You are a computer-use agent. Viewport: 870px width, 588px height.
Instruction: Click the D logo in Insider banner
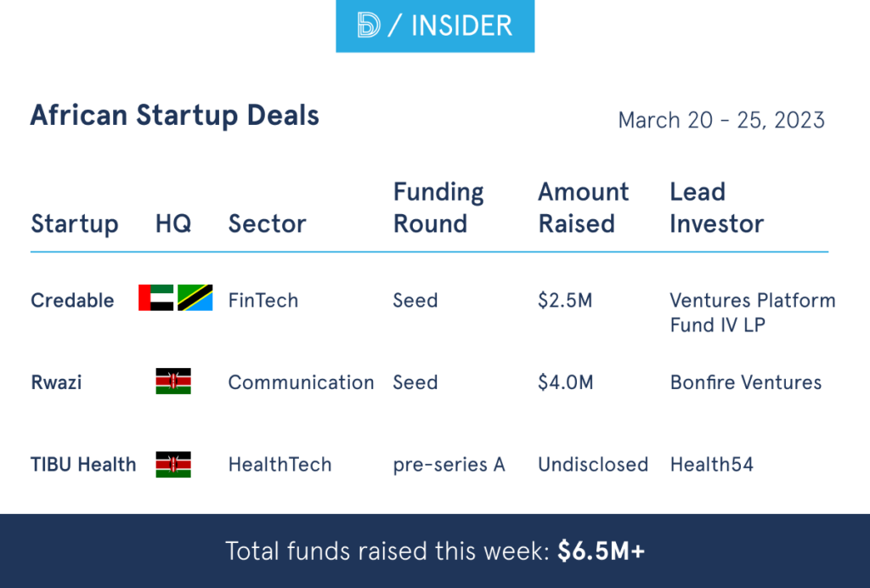(x=370, y=25)
